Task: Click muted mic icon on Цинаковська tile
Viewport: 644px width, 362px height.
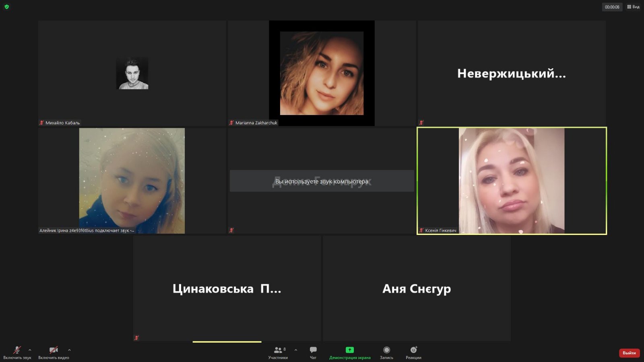Action: click(136, 338)
